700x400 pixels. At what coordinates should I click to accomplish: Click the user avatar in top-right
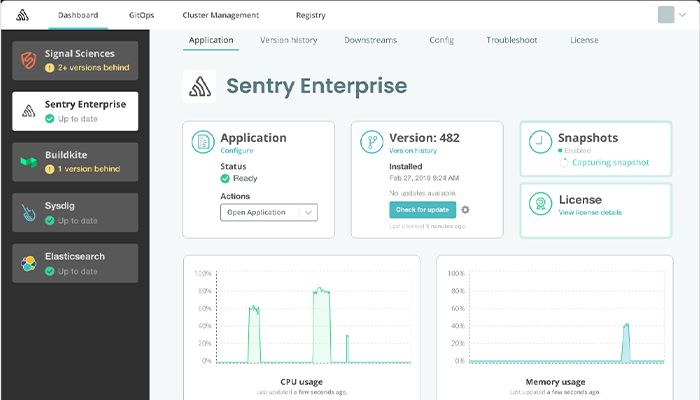(666, 15)
